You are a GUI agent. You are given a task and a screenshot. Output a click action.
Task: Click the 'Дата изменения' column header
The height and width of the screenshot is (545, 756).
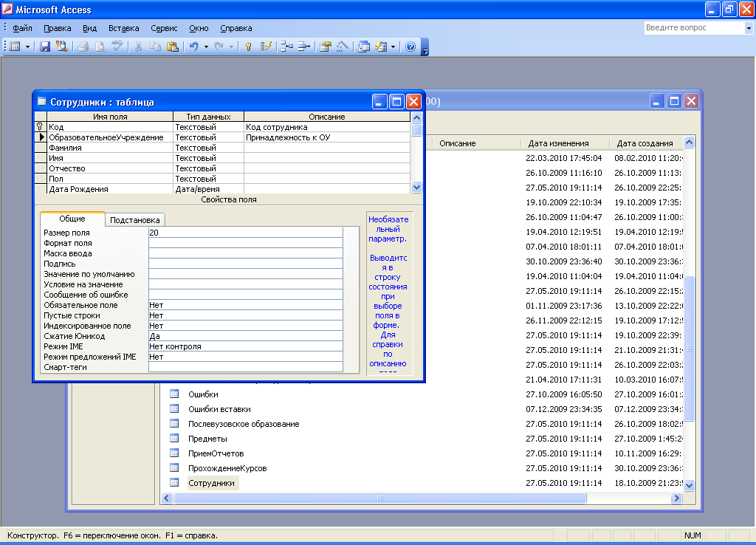[x=565, y=143]
